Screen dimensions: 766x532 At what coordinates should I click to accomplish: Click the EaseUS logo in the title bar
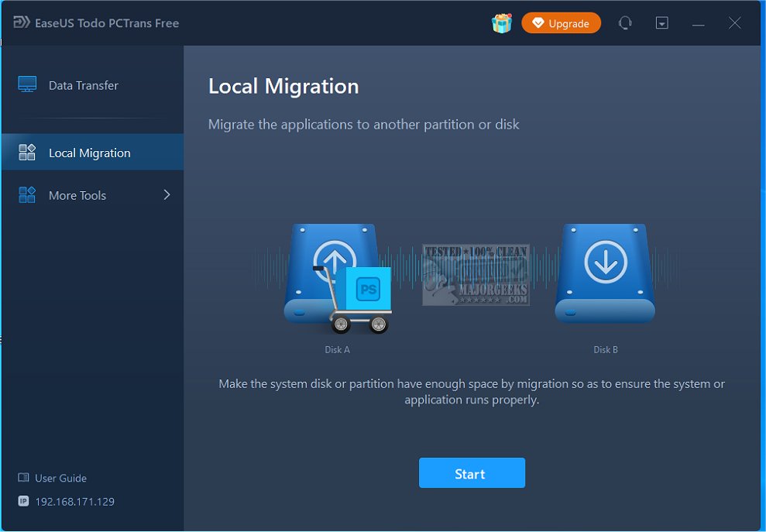pos(22,22)
